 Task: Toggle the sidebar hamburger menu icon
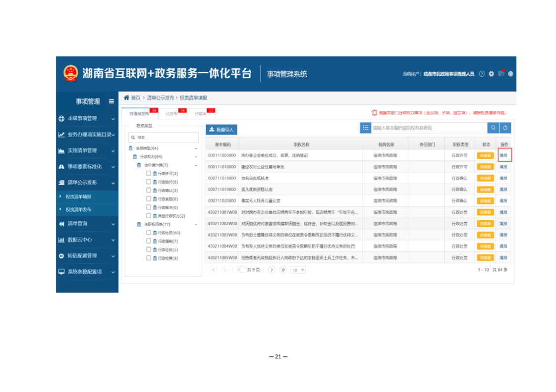click(x=111, y=101)
